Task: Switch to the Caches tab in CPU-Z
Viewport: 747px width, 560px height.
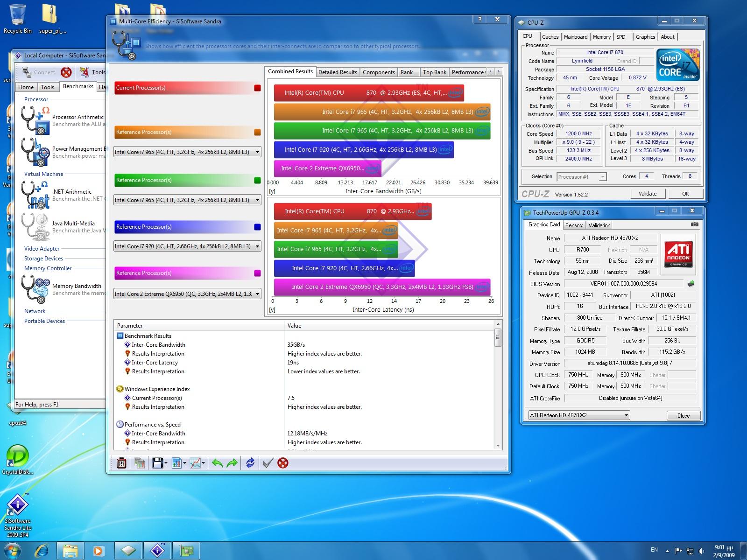Action: pos(550,37)
